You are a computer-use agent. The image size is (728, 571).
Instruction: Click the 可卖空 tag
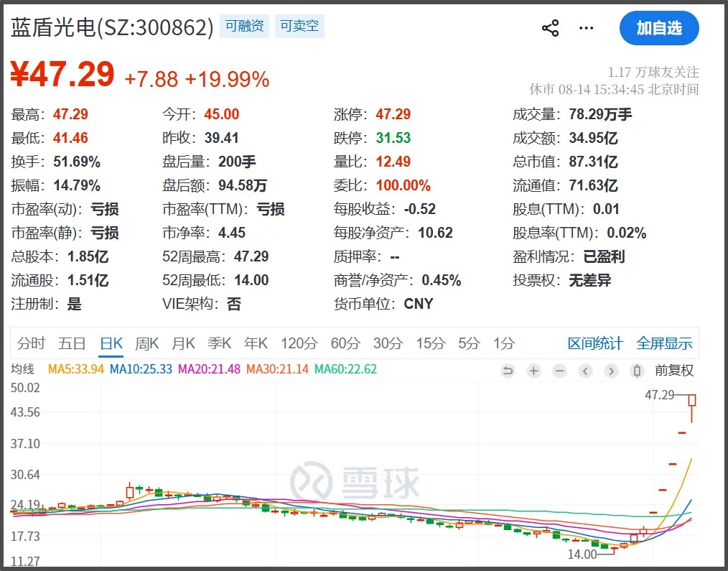[299, 26]
